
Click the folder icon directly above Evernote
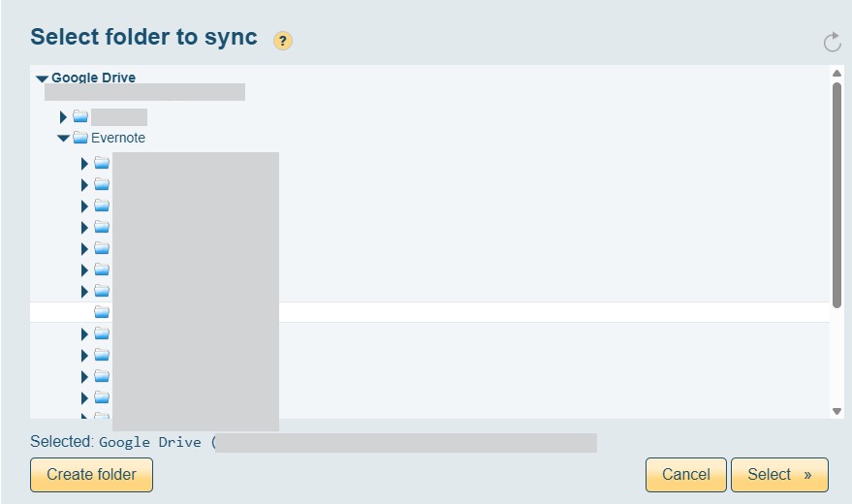pyautogui.click(x=80, y=116)
